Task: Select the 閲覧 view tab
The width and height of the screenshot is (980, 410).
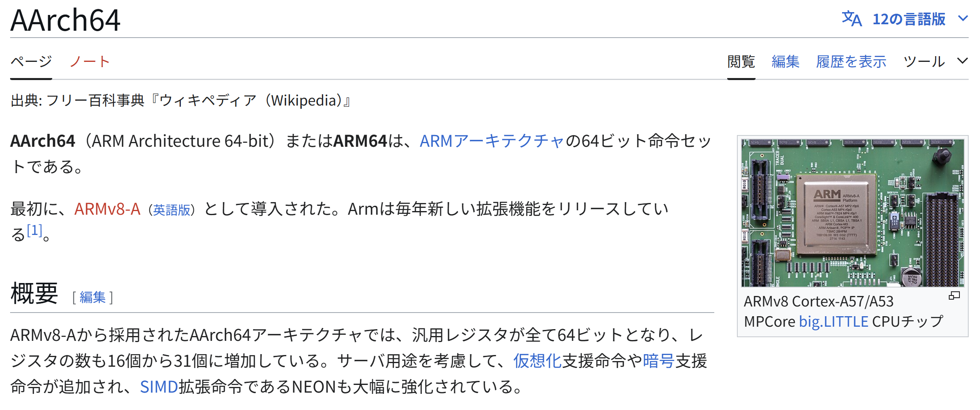Action: point(741,61)
